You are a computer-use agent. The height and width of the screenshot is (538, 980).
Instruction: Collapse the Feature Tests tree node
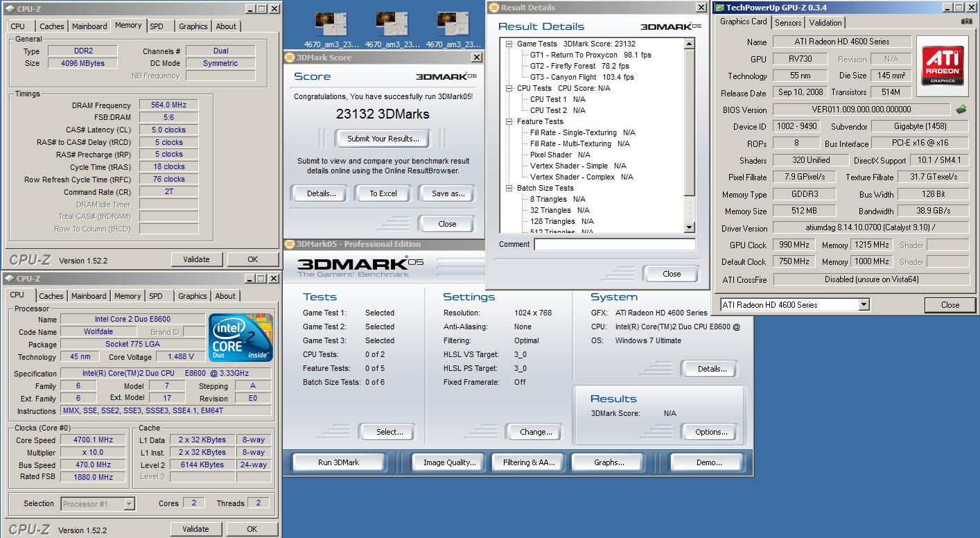(x=509, y=121)
